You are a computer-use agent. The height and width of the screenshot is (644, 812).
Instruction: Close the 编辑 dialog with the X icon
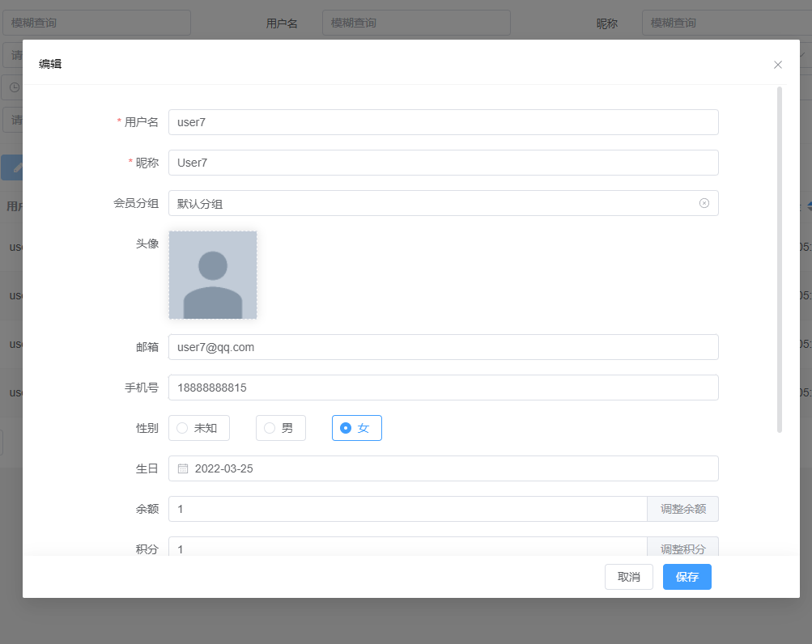click(777, 65)
